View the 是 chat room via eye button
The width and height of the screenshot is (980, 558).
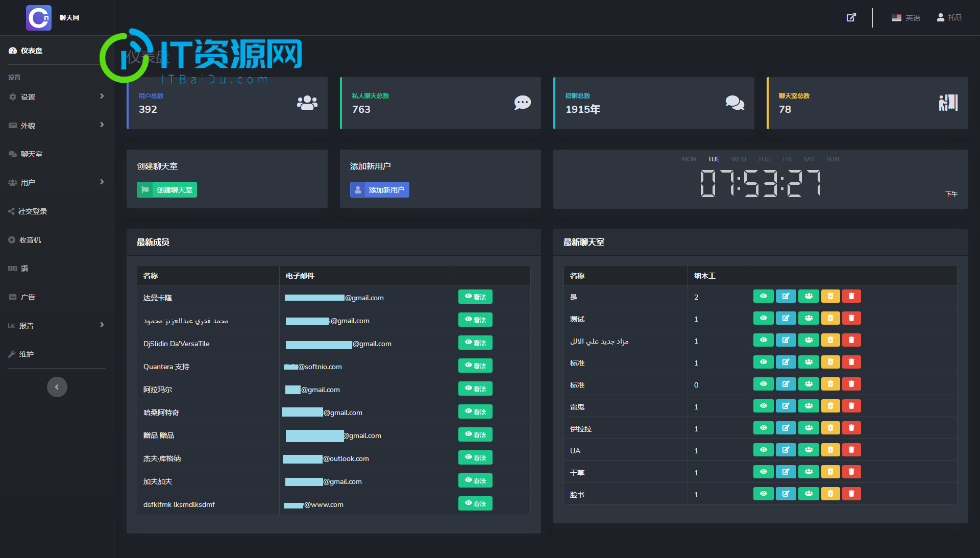pos(764,296)
